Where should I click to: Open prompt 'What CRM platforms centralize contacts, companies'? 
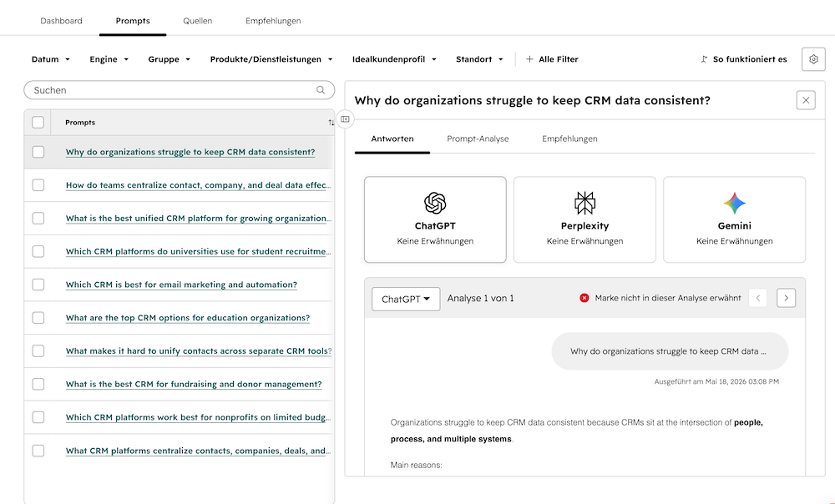coord(198,451)
